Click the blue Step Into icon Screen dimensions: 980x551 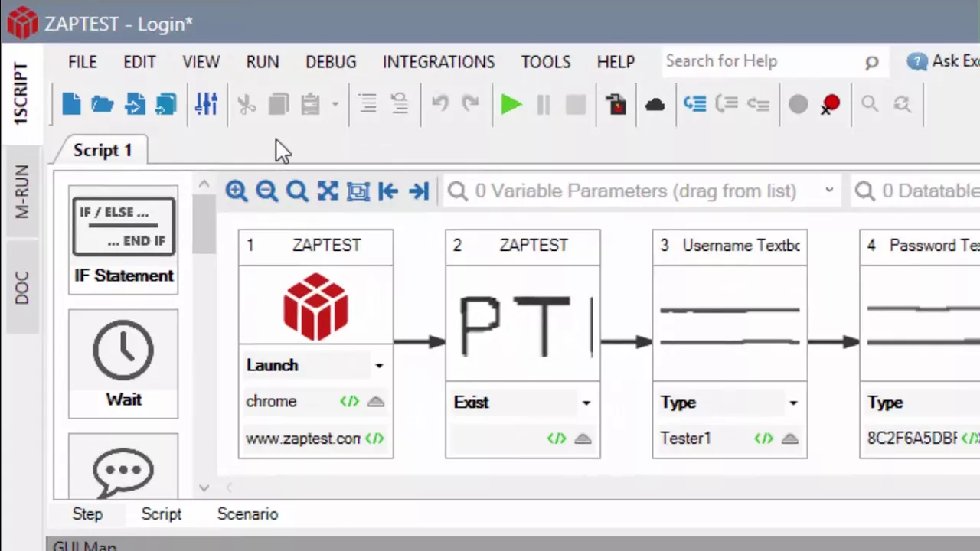[694, 104]
